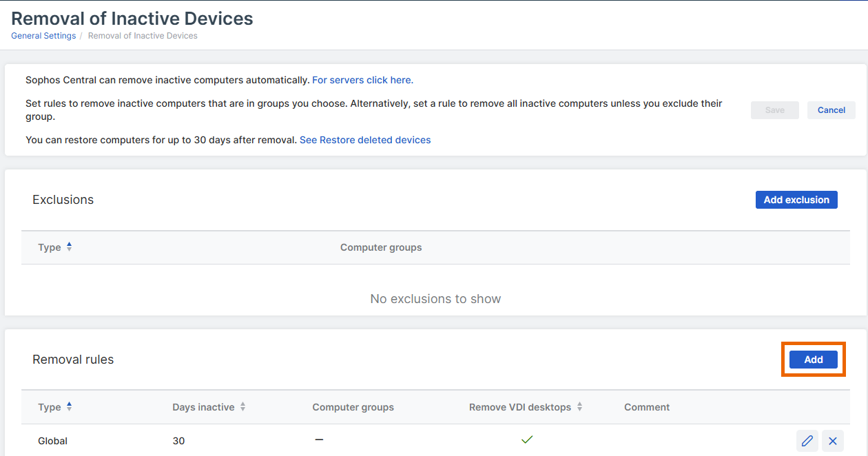The width and height of the screenshot is (868, 456).
Task: Click the pencil edit icon for Global rule
Action: (x=807, y=441)
